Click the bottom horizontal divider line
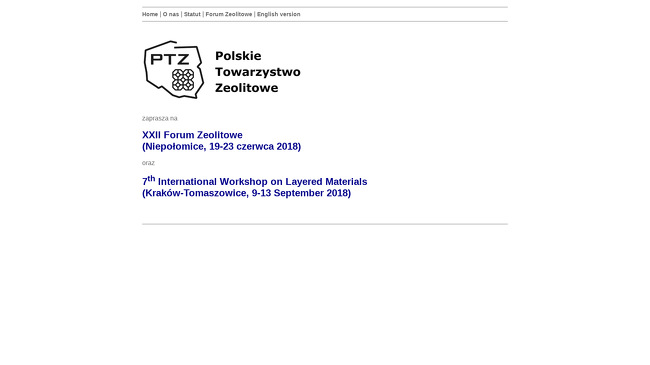This screenshot has height=365, width=650. coord(325,224)
